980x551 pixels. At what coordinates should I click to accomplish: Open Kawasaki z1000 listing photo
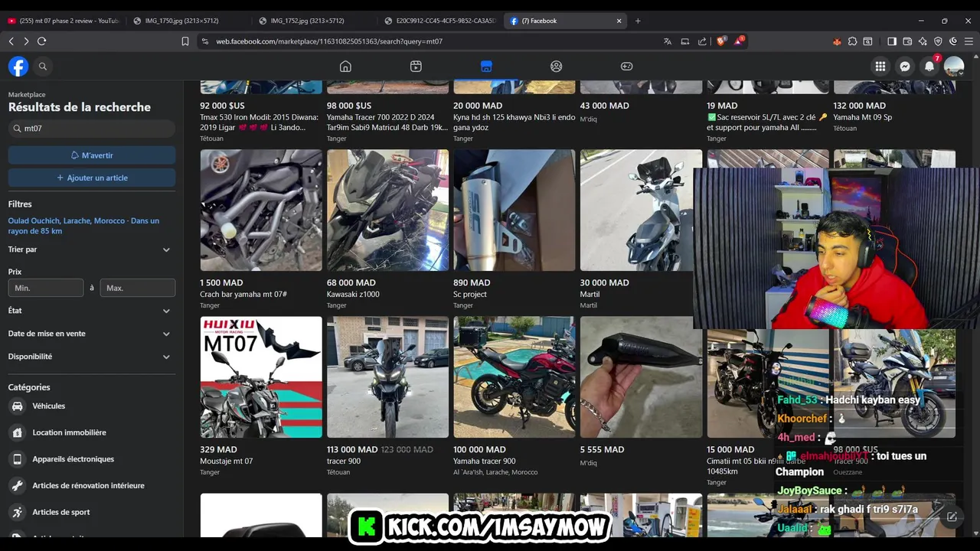(x=388, y=210)
